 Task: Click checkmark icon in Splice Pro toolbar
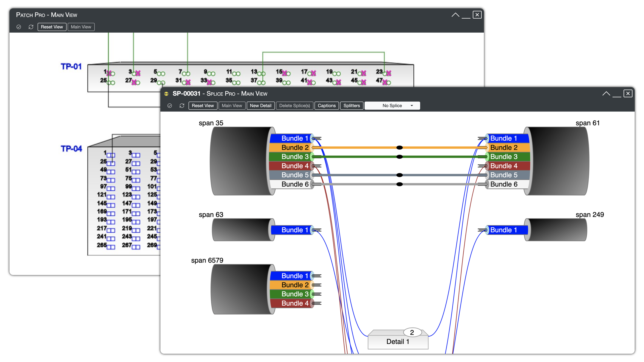coord(170,106)
